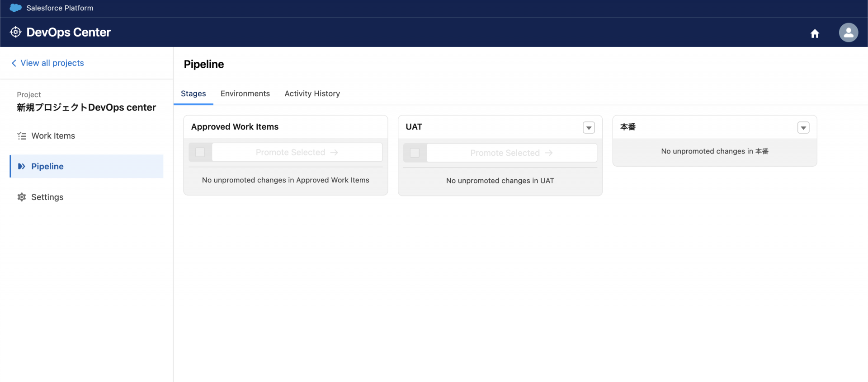The width and height of the screenshot is (868, 382).
Task: Switch to the Stages tab
Action: [x=193, y=94]
